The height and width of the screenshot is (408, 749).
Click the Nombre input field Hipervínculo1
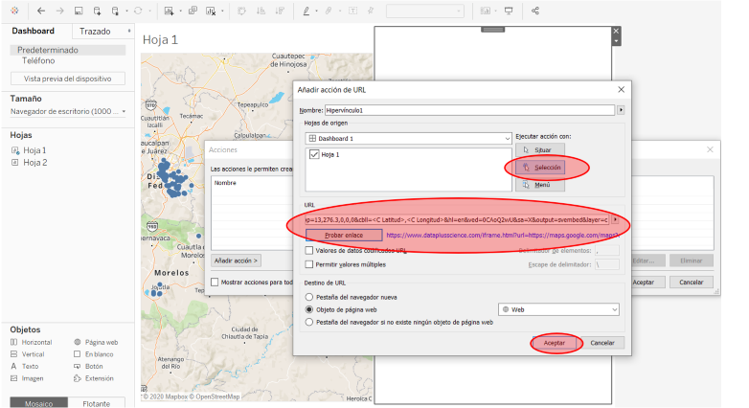point(470,110)
